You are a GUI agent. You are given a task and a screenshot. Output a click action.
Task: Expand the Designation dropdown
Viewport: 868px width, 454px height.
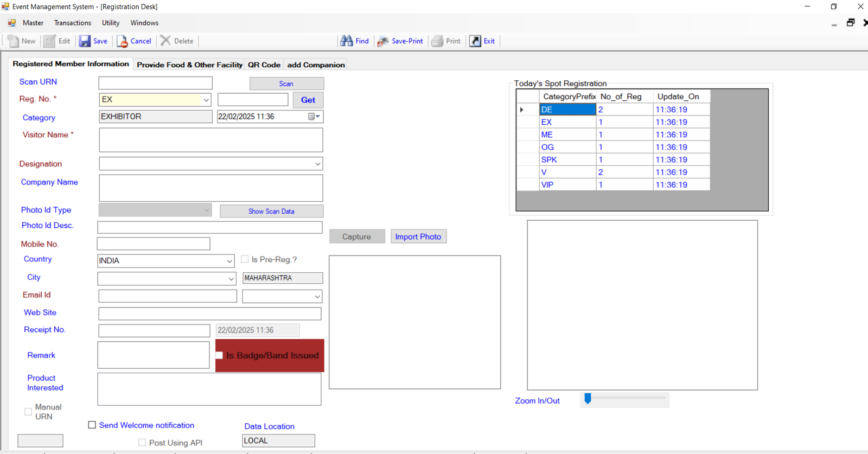[x=317, y=164]
